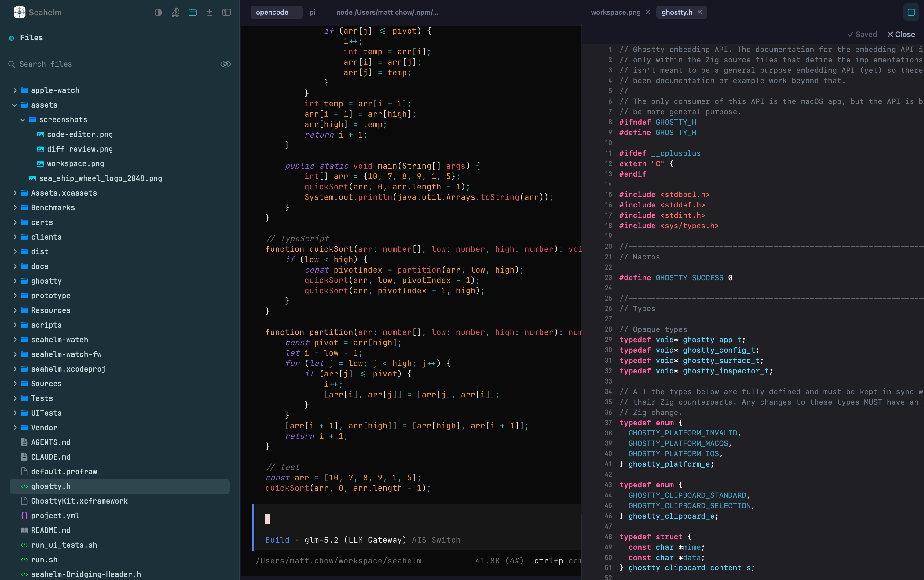Click the prototype folder icon
924x580 pixels.
coord(24,296)
